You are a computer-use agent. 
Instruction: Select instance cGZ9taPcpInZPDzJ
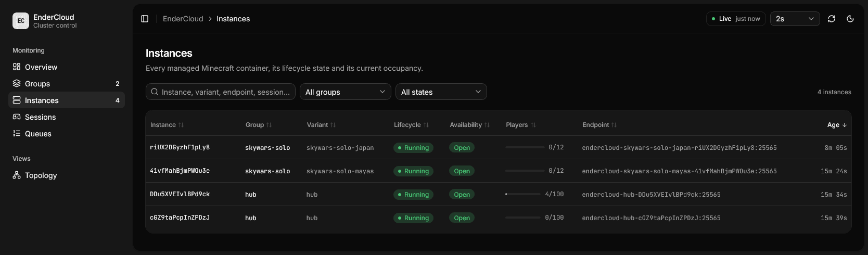point(180,218)
